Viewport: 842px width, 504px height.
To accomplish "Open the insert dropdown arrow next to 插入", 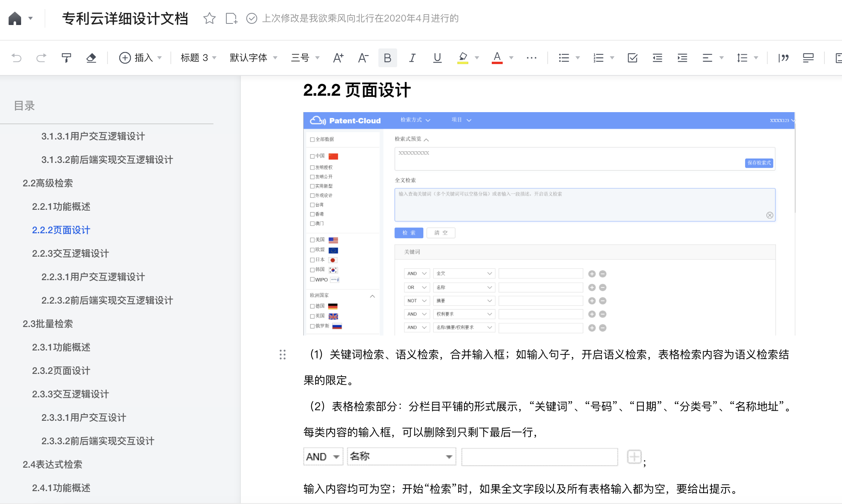I will (159, 58).
